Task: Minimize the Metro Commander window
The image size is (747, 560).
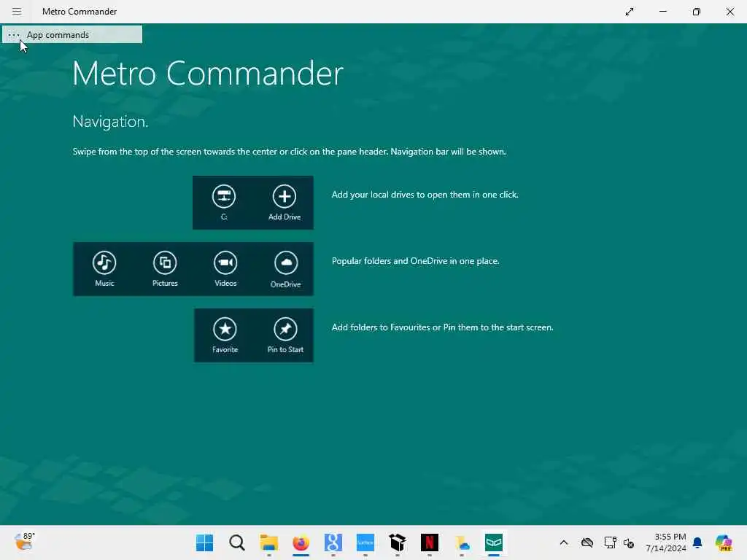Action: point(663,12)
